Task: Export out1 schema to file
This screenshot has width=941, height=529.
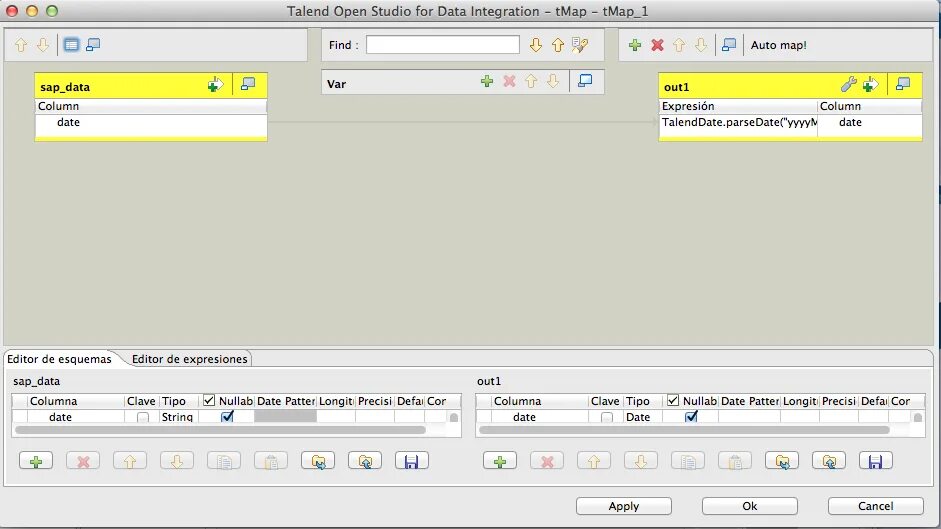Action: pos(829,461)
